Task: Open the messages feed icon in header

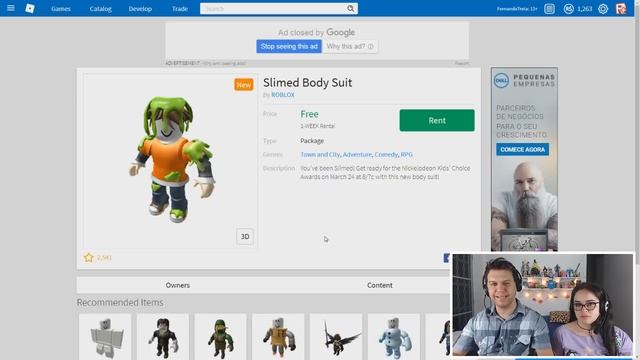Action: pos(549,9)
